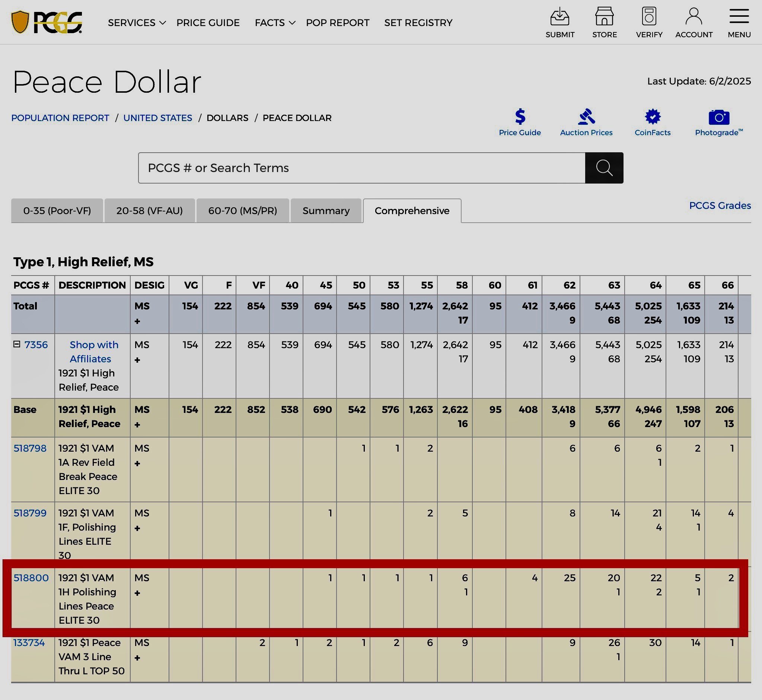Click the magnifier search button
This screenshot has height=700, width=762.
[x=604, y=168]
